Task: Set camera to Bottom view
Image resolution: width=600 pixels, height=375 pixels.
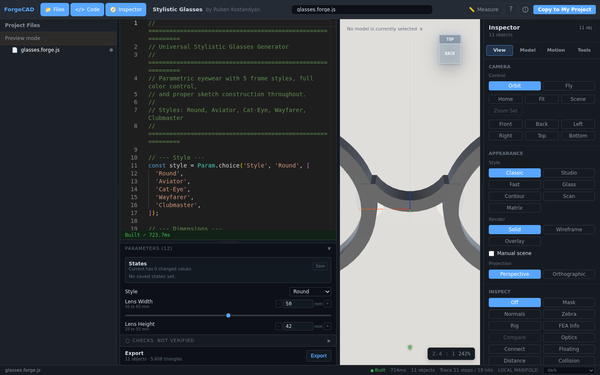Action: pos(578,136)
